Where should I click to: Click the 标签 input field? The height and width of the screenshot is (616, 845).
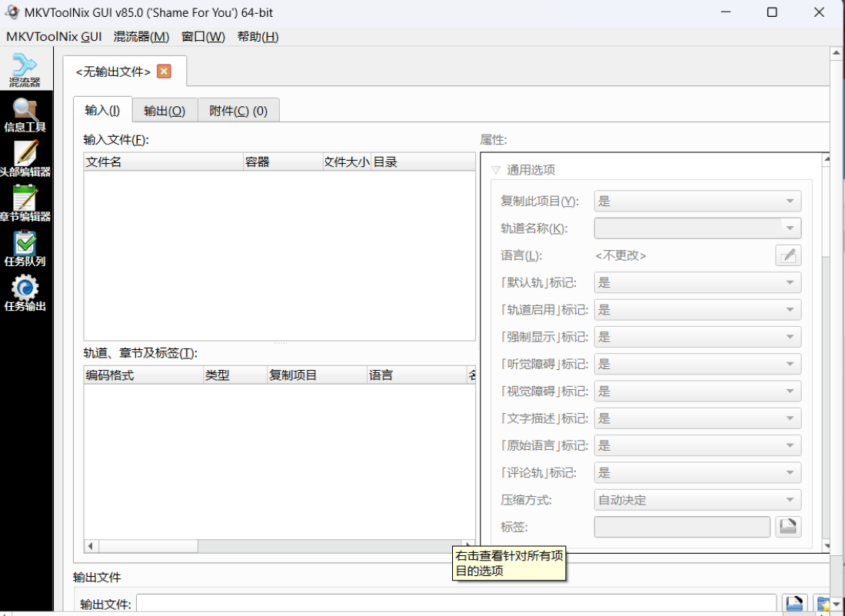682,527
